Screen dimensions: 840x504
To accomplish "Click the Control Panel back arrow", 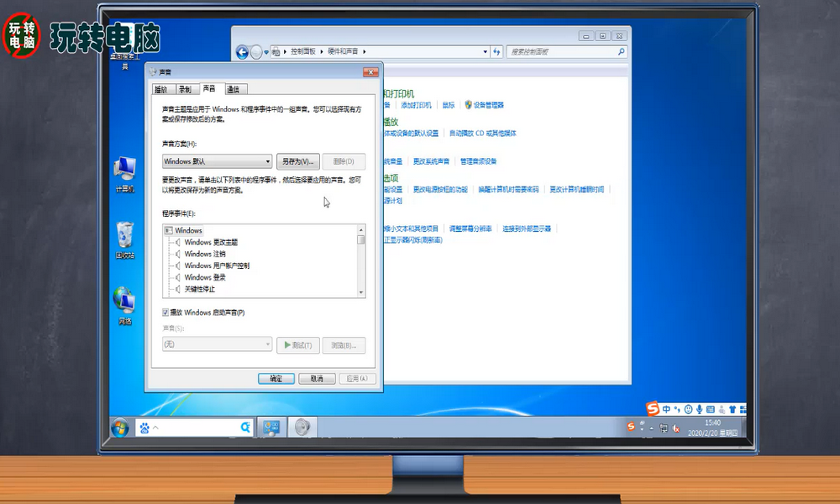I will pos(242,52).
